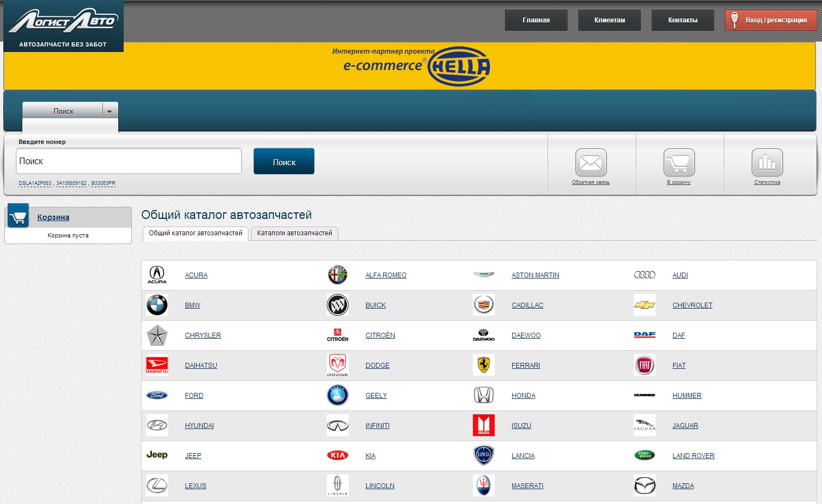Click the Lexus brand logo
Image resolution: width=822 pixels, height=504 pixels.
click(157, 485)
